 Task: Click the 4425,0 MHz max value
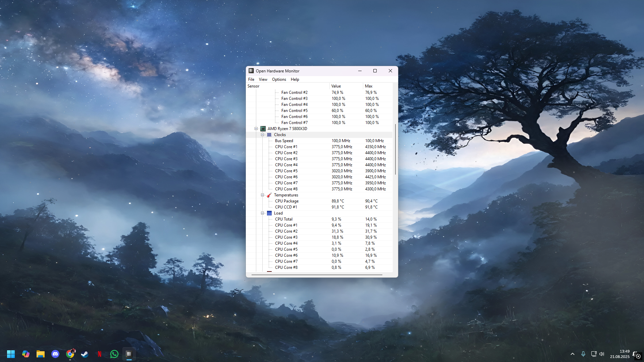(375, 177)
